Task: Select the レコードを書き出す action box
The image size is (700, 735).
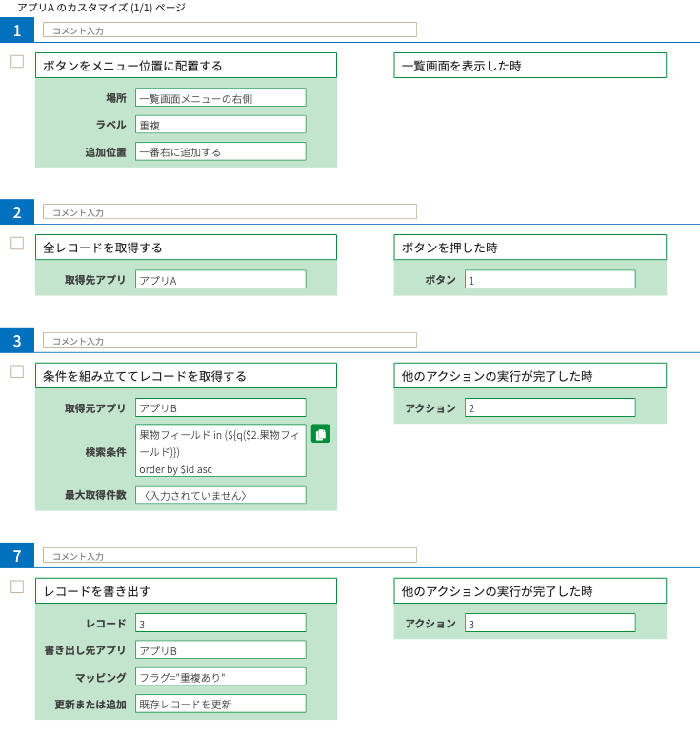Action: click(186, 591)
